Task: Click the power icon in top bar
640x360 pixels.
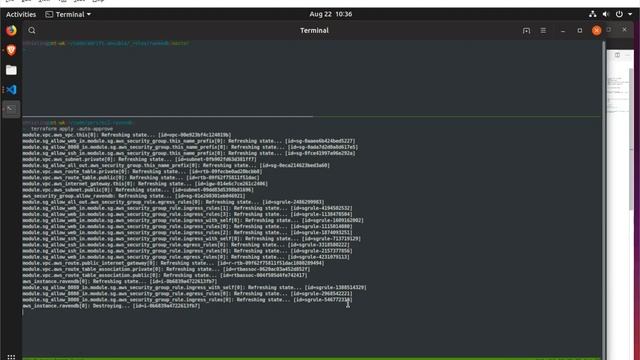Action: click(x=619, y=14)
